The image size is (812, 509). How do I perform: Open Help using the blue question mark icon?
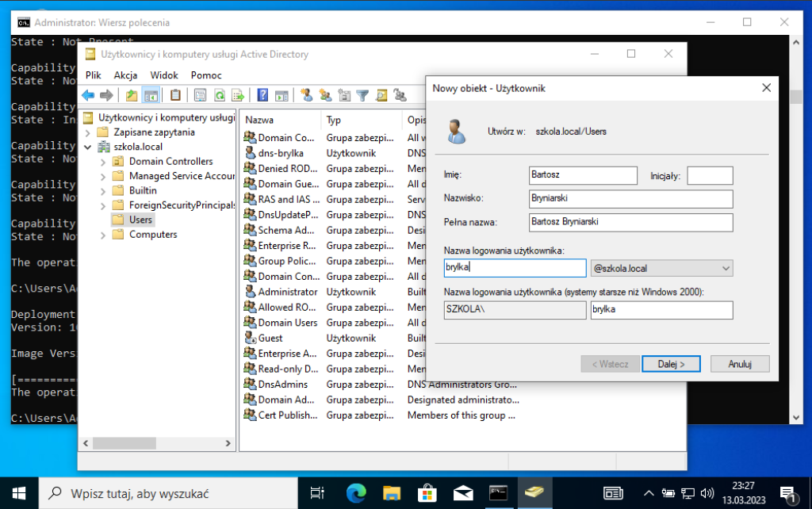point(263,95)
